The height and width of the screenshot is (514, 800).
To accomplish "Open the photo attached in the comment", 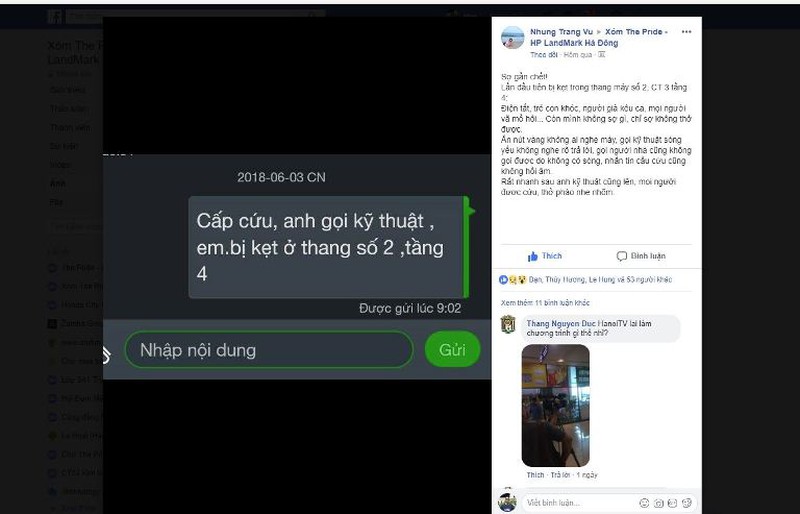I will [x=556, y=405].
